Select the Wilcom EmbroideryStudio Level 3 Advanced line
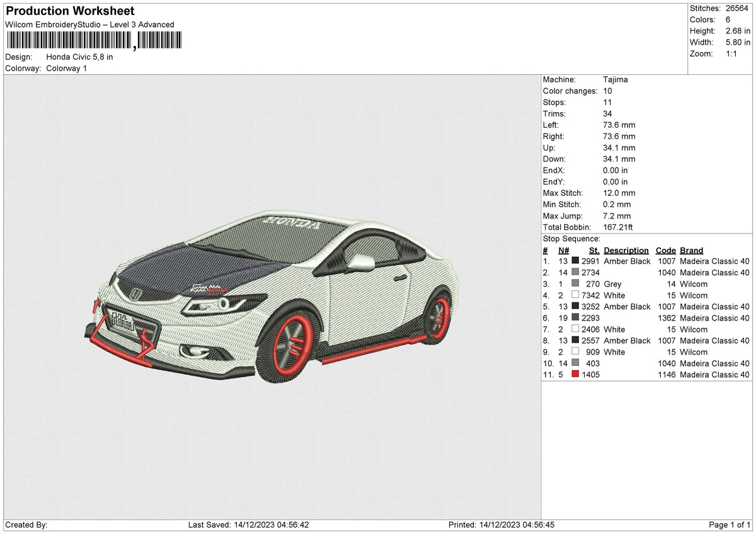Screen dimensions: 756x534 pyautogui.click(x=89, y=25)
